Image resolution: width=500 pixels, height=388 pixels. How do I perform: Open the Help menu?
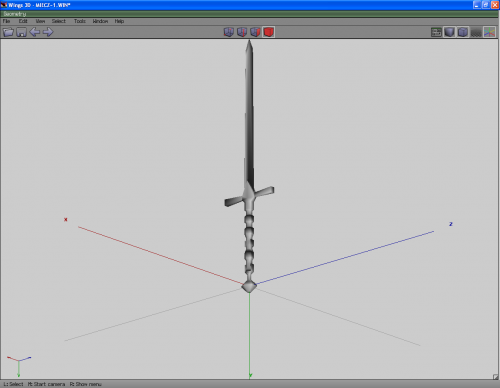tap(119, 21)
